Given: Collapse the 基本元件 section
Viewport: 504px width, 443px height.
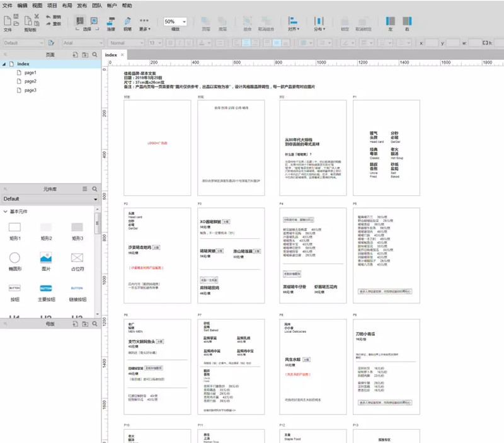Looking at the screenshot, I should pos(6,211).
